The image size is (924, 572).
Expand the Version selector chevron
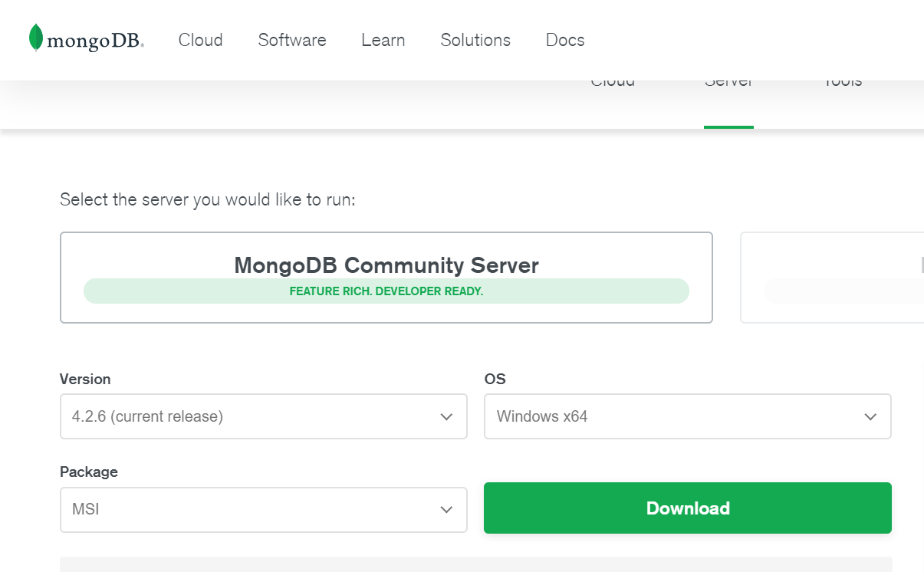(x=446, y=416)
